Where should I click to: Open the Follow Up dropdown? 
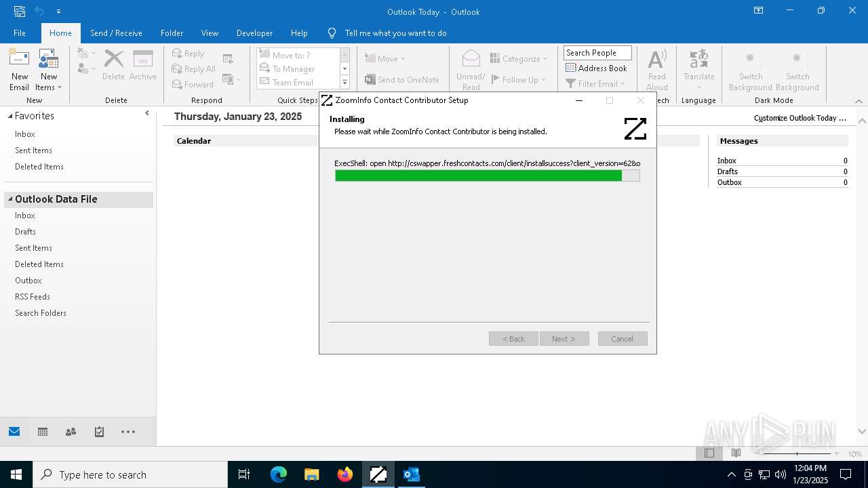coord(519,80)
